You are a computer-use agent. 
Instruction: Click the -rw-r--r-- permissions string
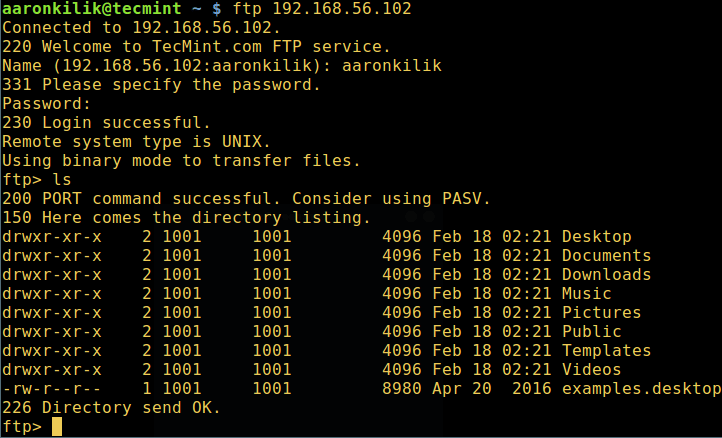[x=51, y=389]
